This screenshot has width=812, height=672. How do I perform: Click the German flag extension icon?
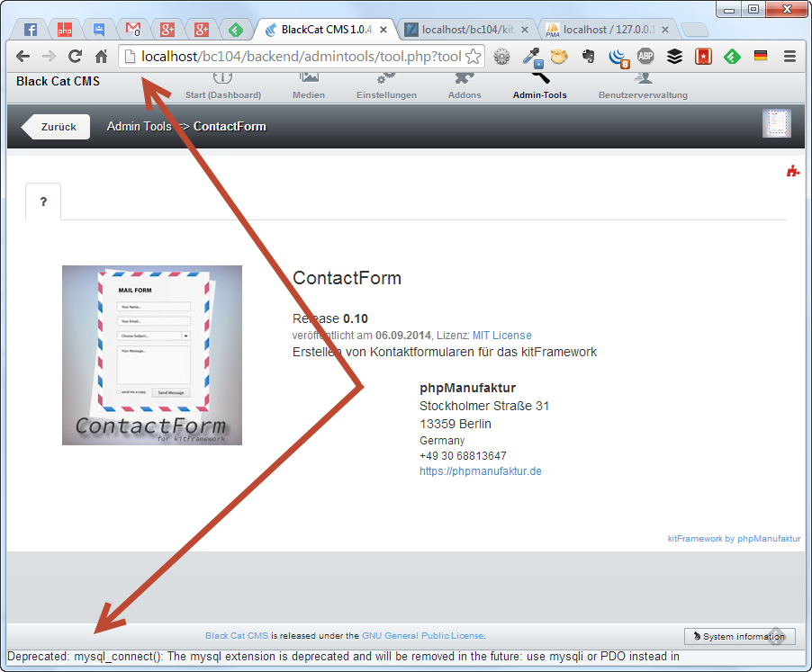[761, 56]
